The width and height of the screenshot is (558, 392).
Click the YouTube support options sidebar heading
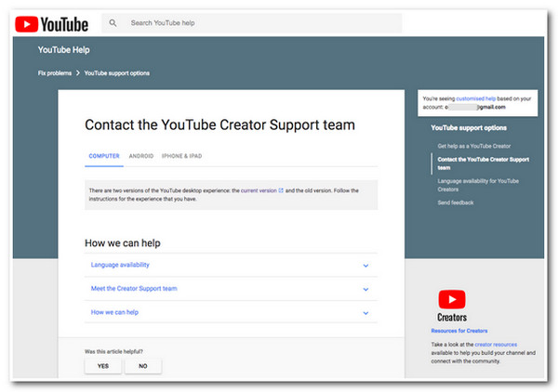pyautogui.click(x=469, y=128)
